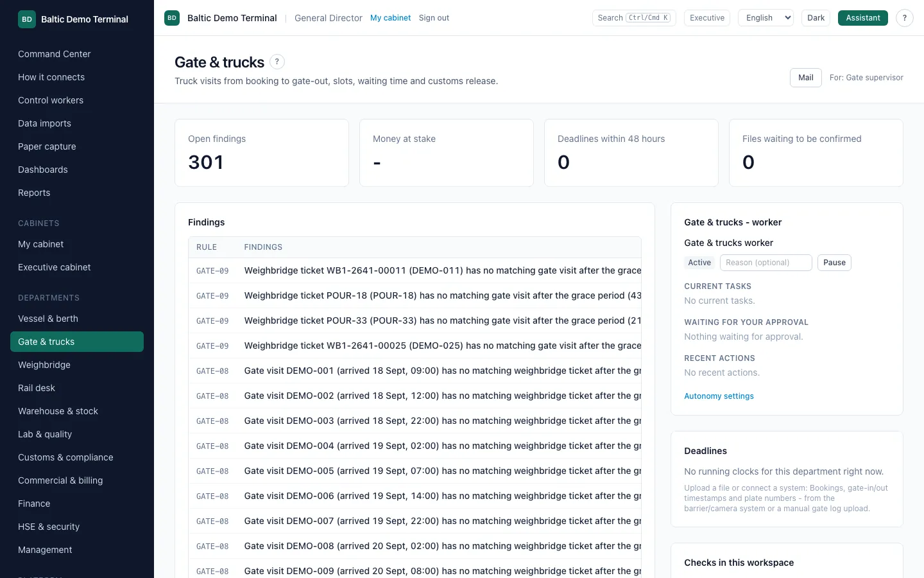Open Executive cabinet
This screenshot has width=924, height=578.
[77, 267]
